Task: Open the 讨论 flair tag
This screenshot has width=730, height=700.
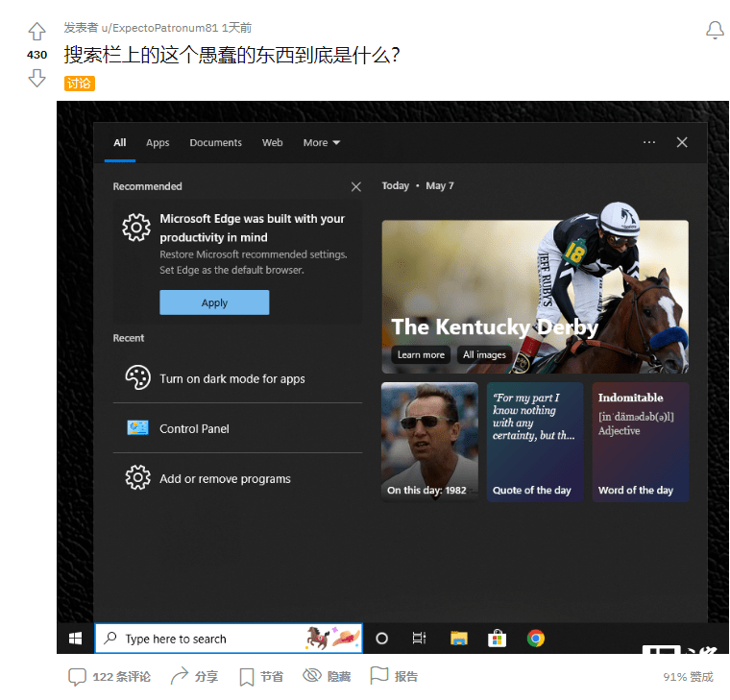Action: click(x=79, y=84)
